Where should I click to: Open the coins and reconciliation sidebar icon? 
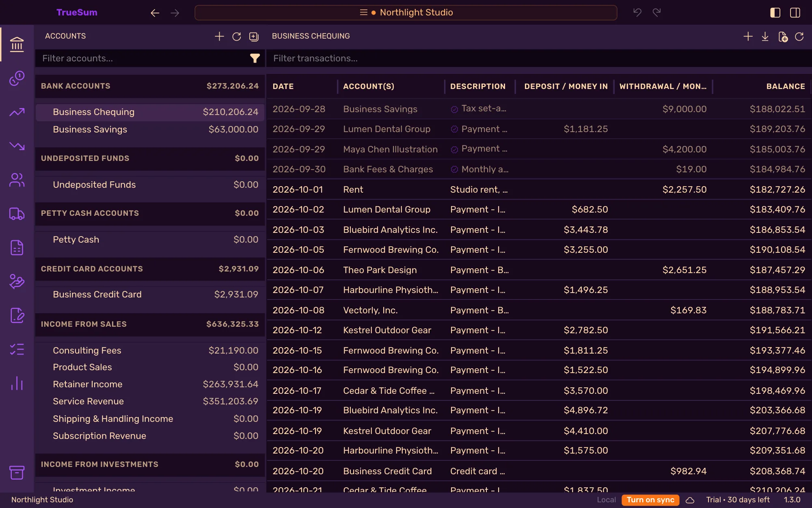coord(17,78)
